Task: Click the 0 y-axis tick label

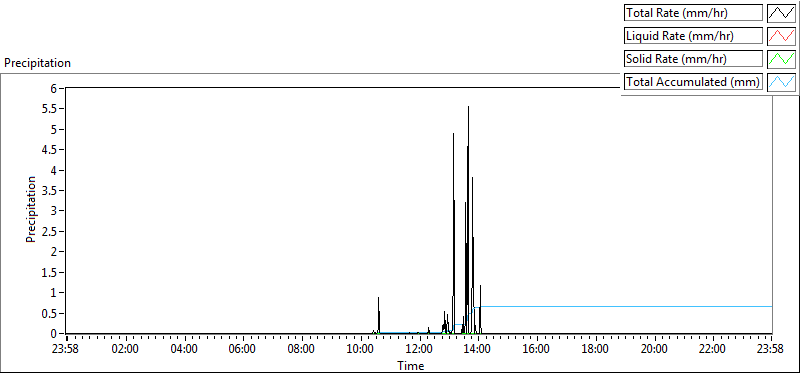Action: pyautogui.click(x=53, y=333)
